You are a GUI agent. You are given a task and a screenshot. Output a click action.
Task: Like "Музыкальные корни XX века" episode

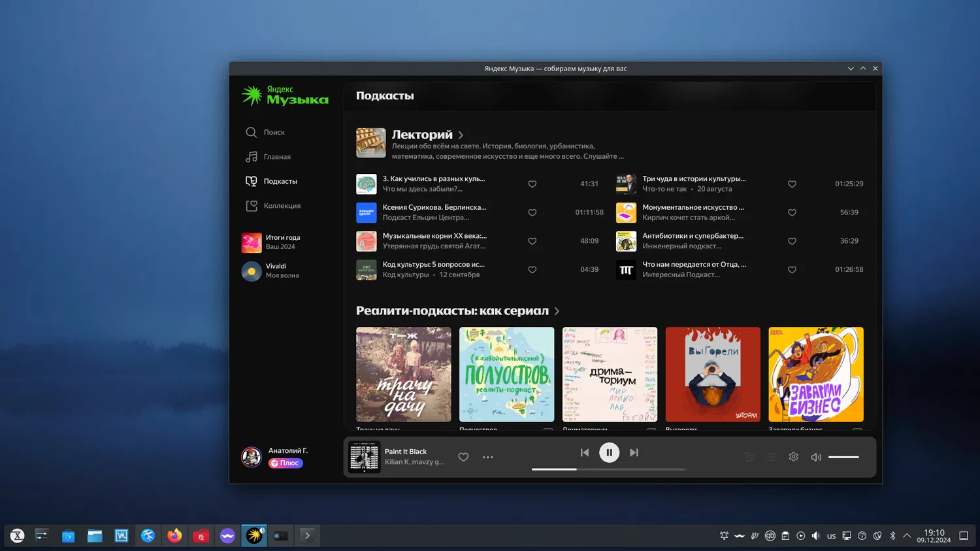532,241
